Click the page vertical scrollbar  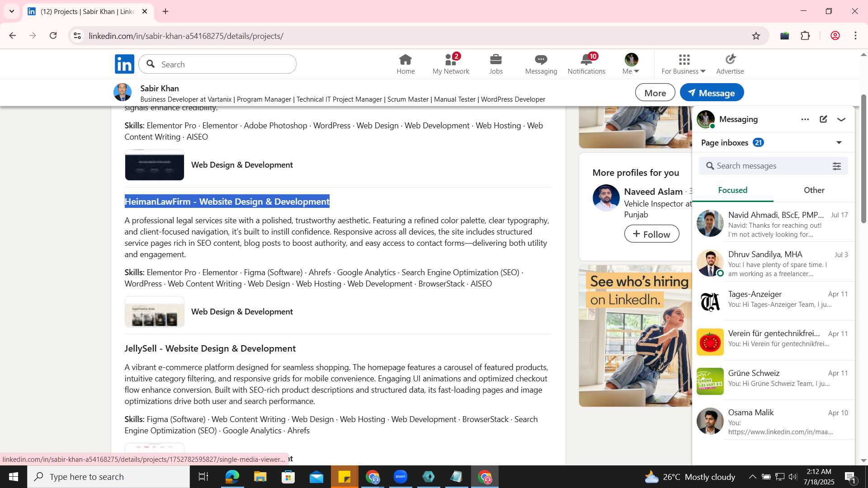click(863, 158)
